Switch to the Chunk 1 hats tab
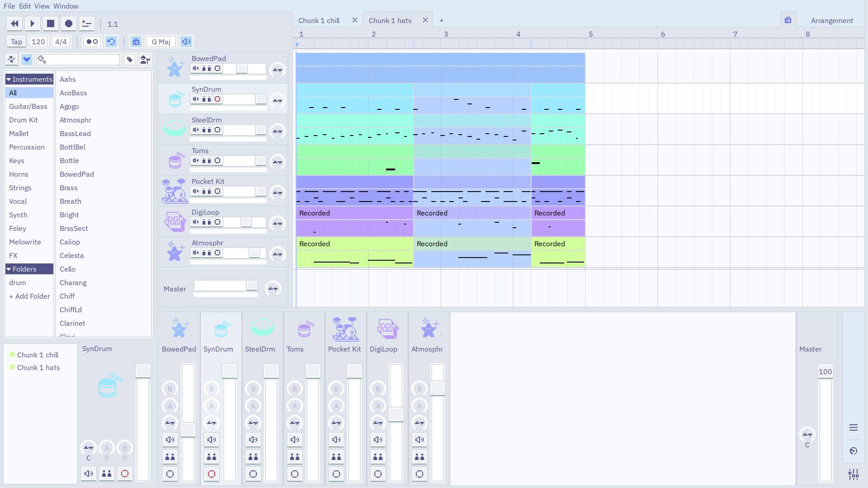The height and width of the screenshot is (488, 868). tap(390, 20)
